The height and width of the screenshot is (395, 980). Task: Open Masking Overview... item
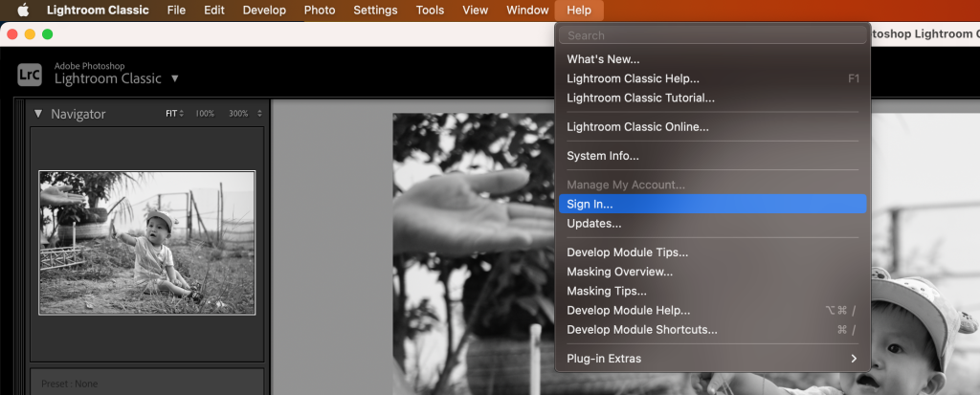pyautogui.click(x=712, y=272)
